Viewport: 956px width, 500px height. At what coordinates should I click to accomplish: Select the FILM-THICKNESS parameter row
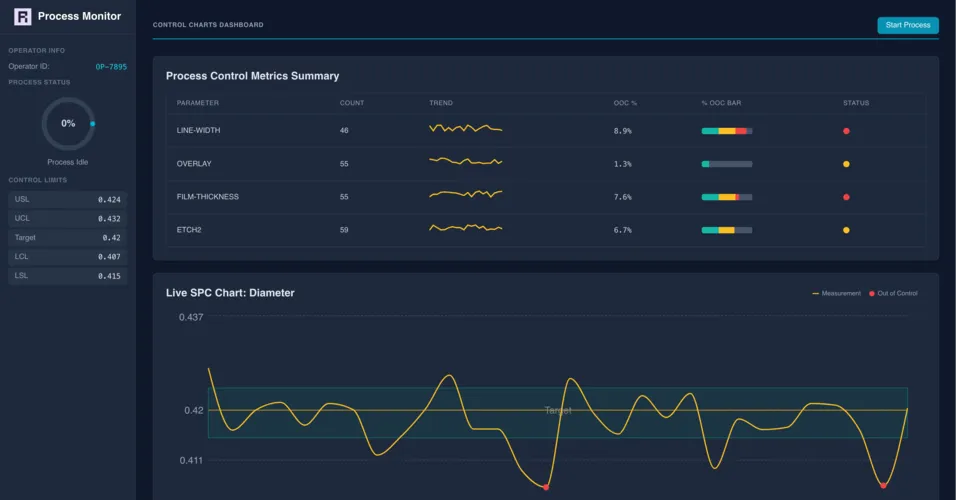546,197
